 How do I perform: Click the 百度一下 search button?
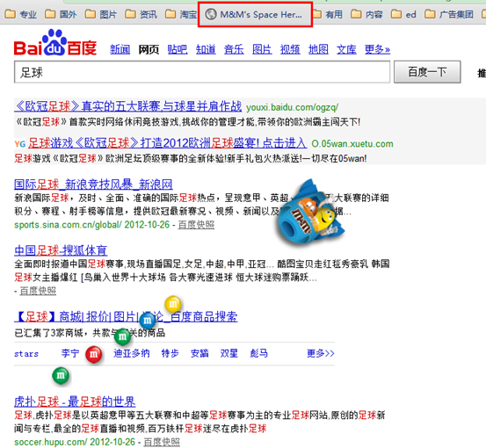point(427,72)
